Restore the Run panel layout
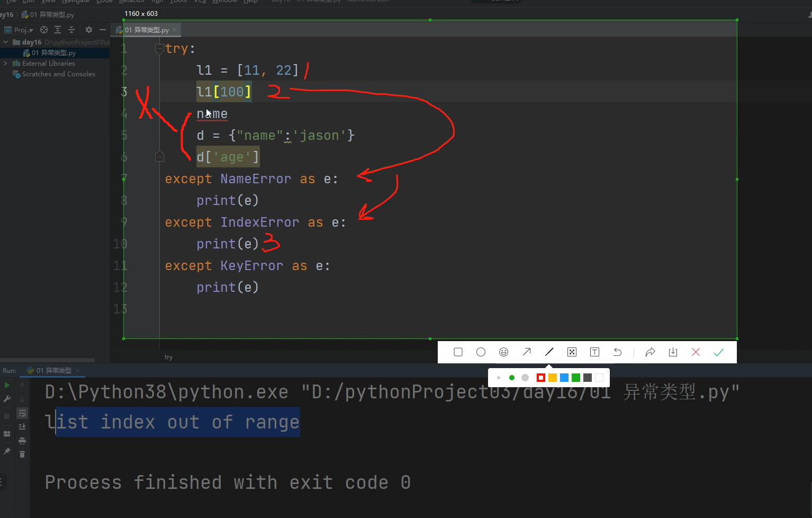The width and height of the screenshot is (812, 518). 7,434
